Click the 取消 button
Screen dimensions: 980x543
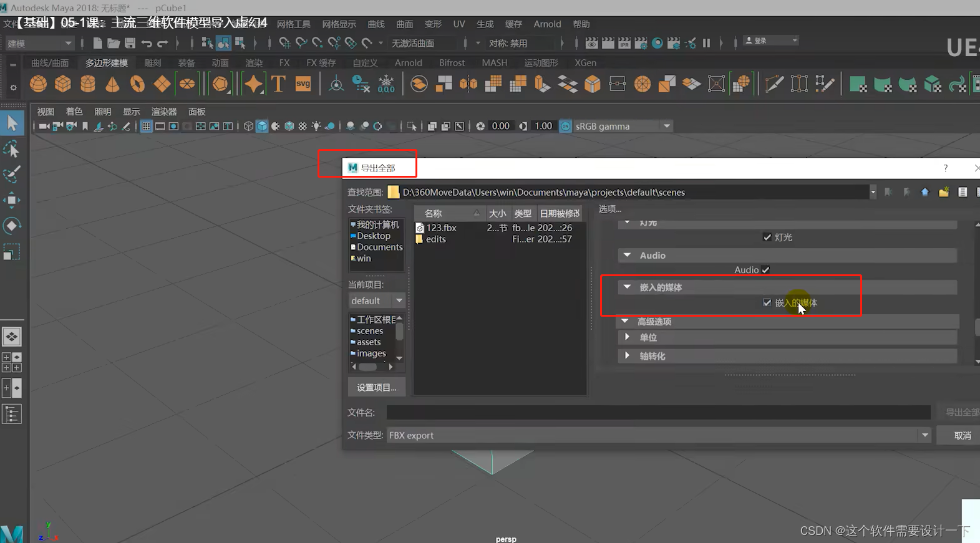click(959, 435)
